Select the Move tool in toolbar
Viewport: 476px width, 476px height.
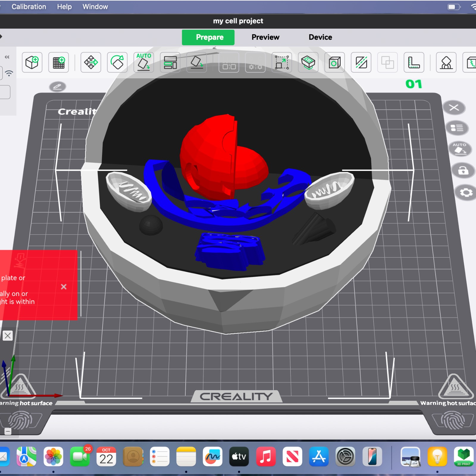click(x=91, y=62)
